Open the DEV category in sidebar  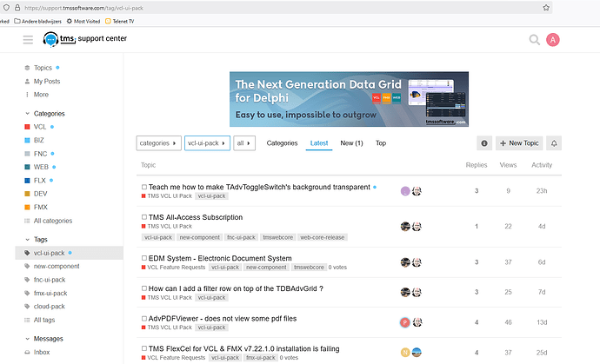click(40, 194)
